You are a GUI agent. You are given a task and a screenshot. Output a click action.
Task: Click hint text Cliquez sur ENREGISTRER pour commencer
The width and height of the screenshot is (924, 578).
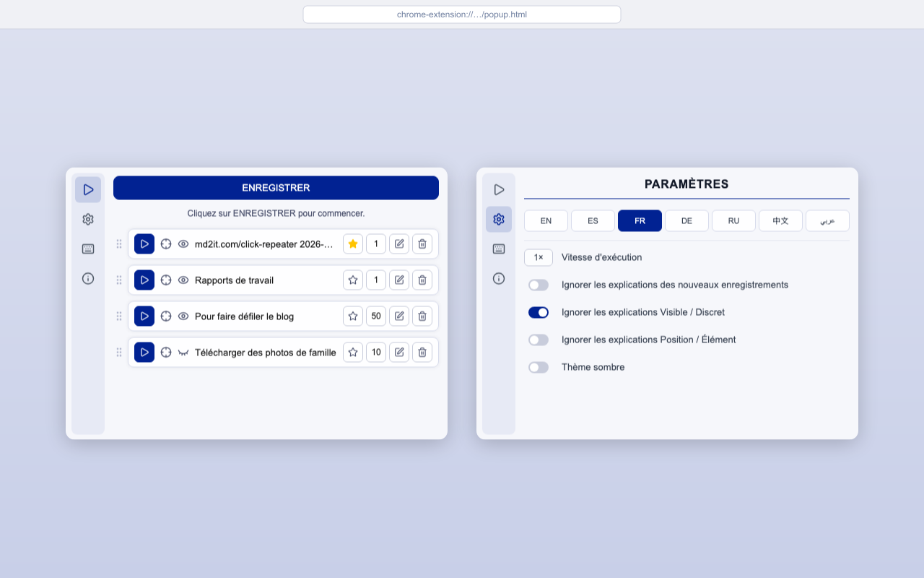tap(276, 213)
